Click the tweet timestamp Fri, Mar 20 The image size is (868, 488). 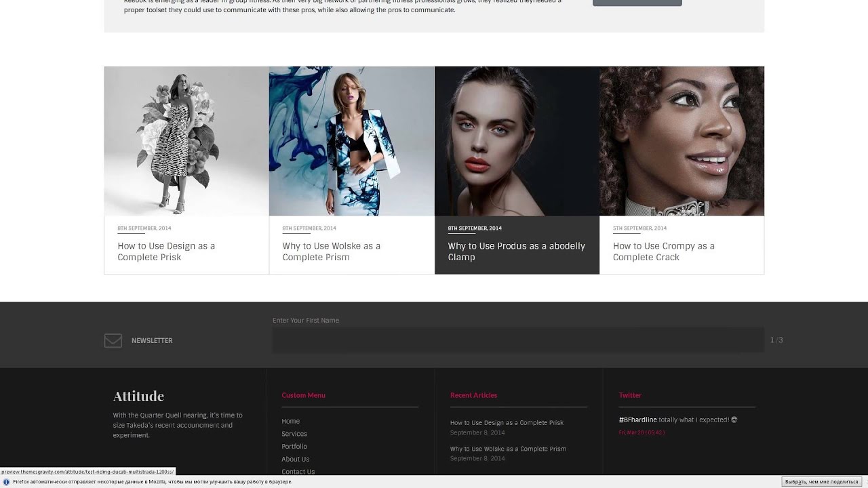(642, 432)
